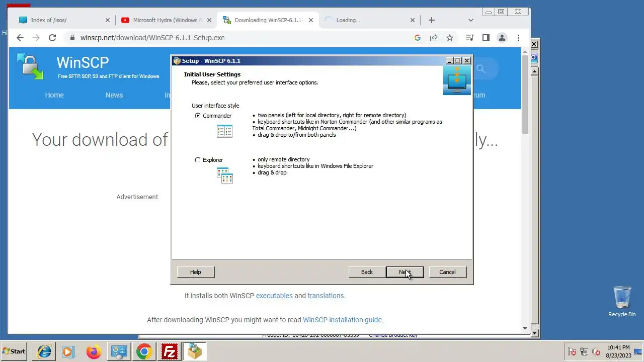Click Next in the WinSCP setup
The width and height of the screenshot is (644, 362).
(405, 272)
